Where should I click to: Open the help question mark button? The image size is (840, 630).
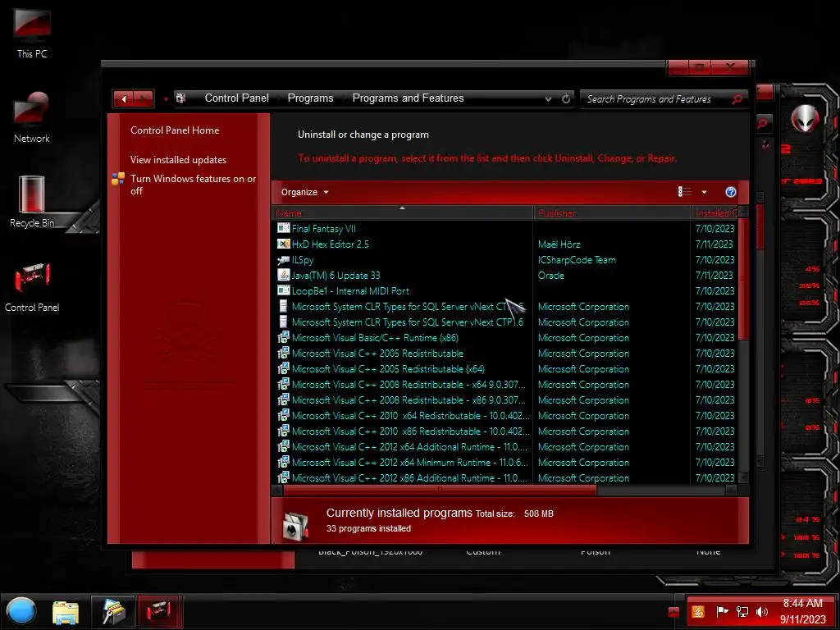tap(730, 192)
